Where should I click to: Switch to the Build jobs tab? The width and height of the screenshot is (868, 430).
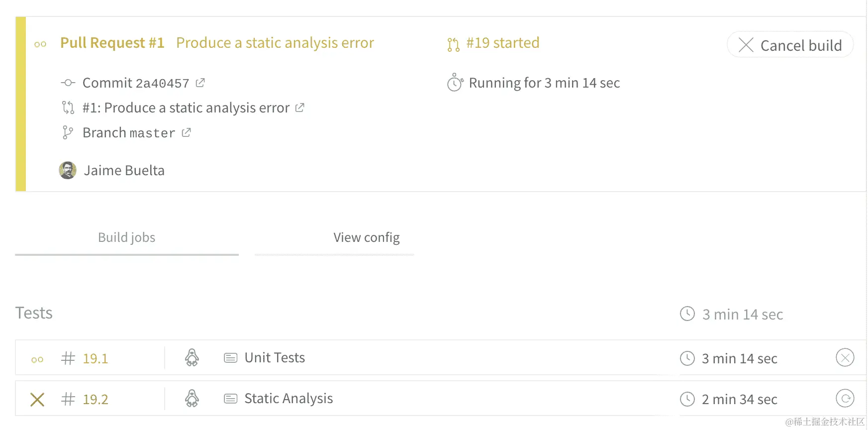pos(126,238)
